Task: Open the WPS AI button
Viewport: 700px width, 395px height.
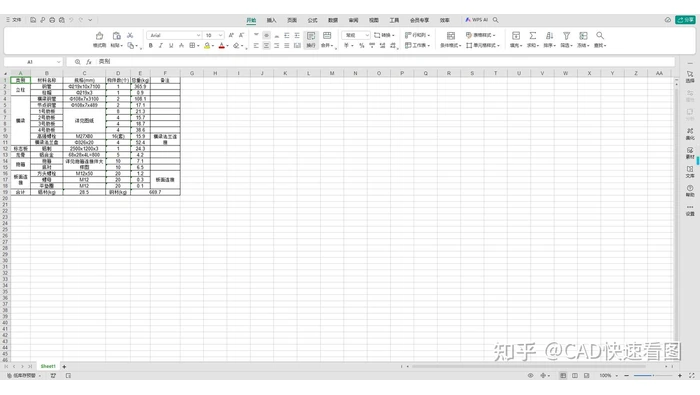Action: pos(476,20)
